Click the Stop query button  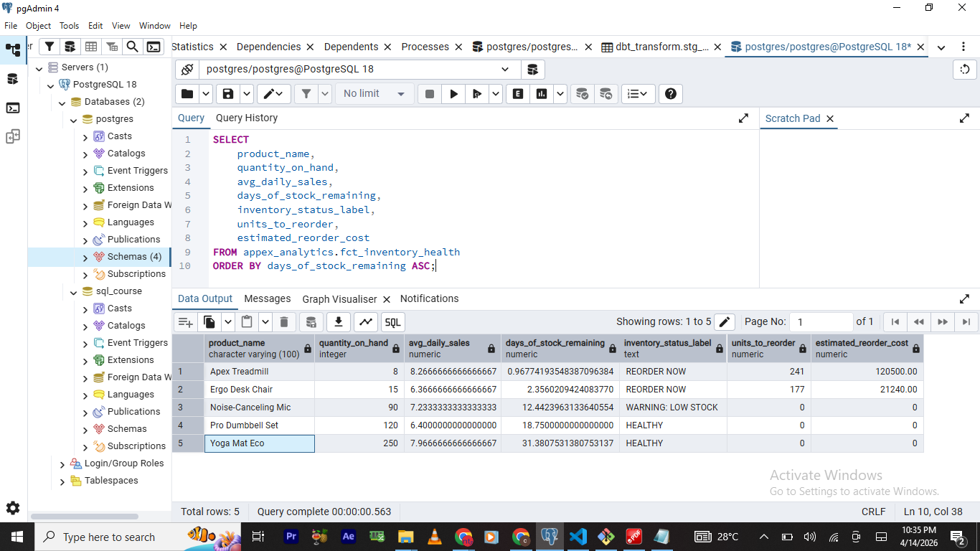click(430, 94)
